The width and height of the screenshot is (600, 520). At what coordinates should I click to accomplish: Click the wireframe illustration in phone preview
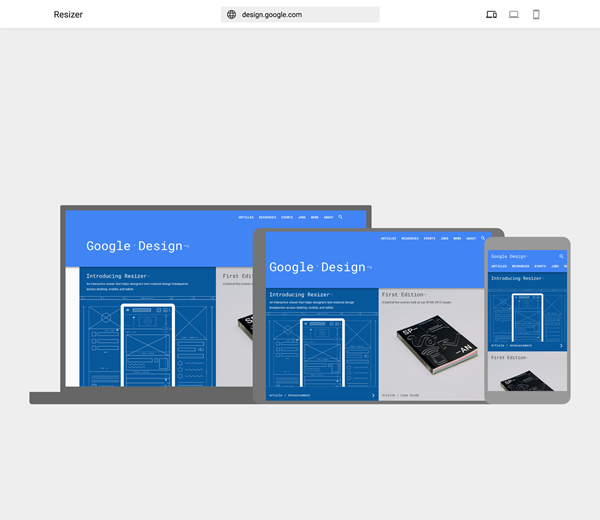point(527,316)
